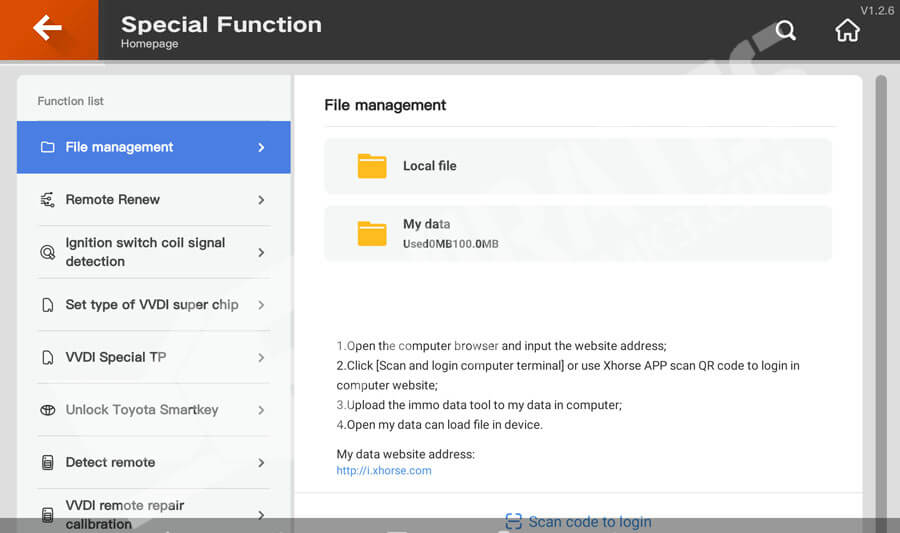Click the My data folder icon

(x=372, y=233)
